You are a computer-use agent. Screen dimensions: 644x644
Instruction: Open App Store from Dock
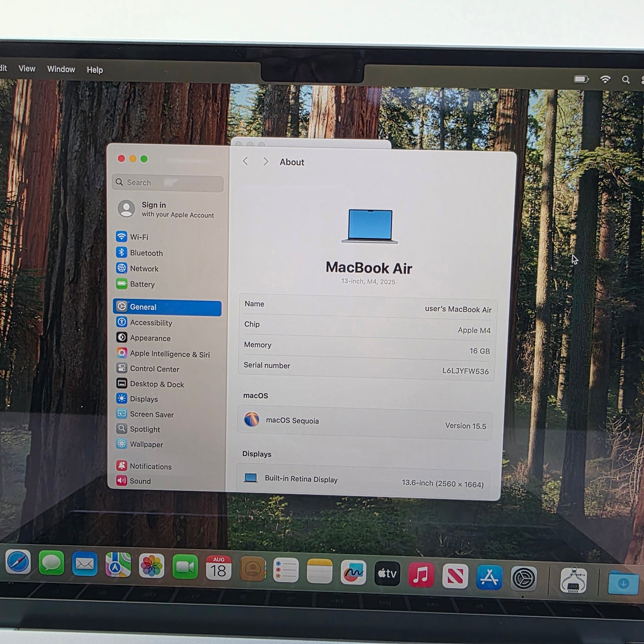[489, 577]
